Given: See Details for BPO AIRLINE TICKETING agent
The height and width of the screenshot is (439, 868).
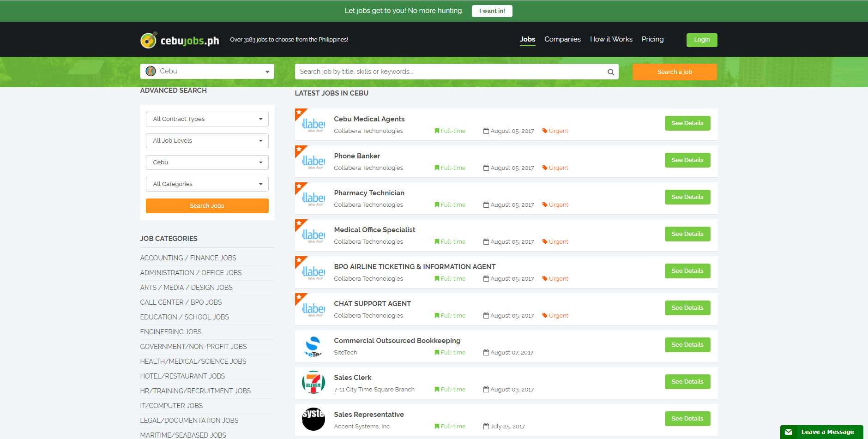Looking at the screenshot, I should click(687, 271).
